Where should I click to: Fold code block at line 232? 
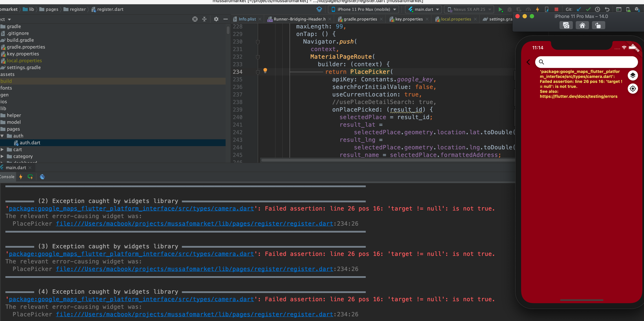tap(258, 57)
